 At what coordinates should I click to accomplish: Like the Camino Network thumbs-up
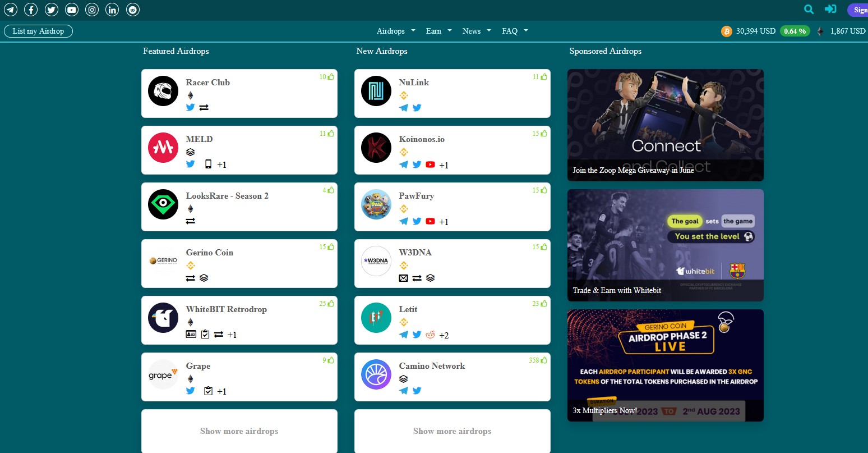544,360
